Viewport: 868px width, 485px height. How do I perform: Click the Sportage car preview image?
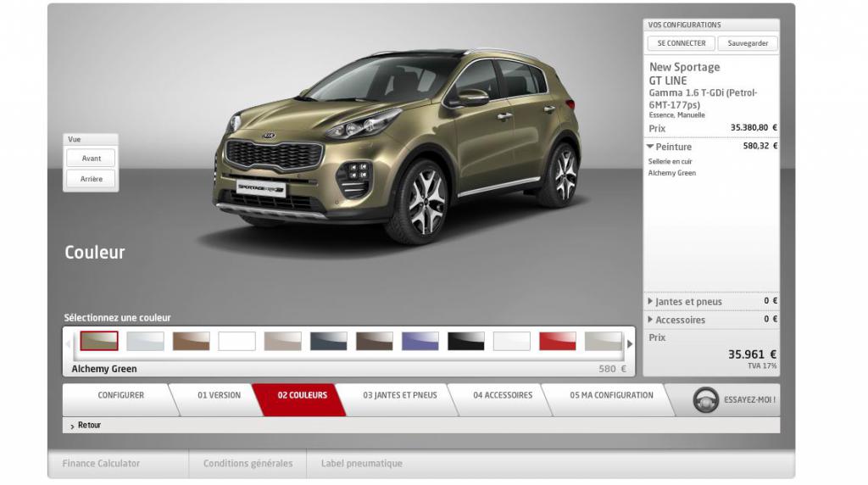(x=397, y=145)
